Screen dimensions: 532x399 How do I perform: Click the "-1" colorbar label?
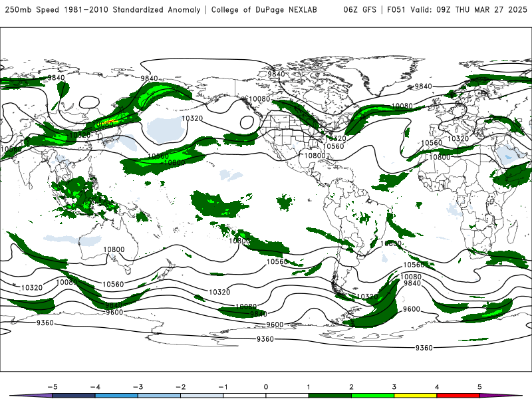click(x=223, y=387)
